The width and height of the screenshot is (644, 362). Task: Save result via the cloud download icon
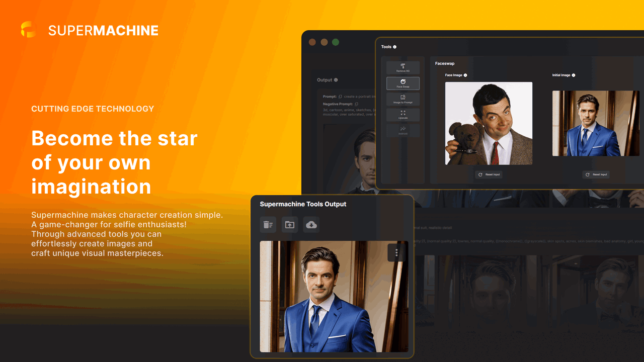[311, 224]
